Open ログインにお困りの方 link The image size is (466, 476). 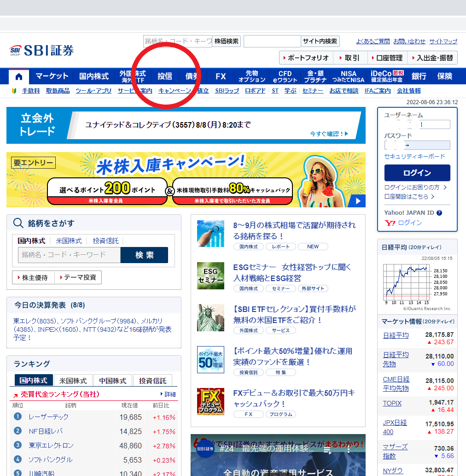click(415, 187)
